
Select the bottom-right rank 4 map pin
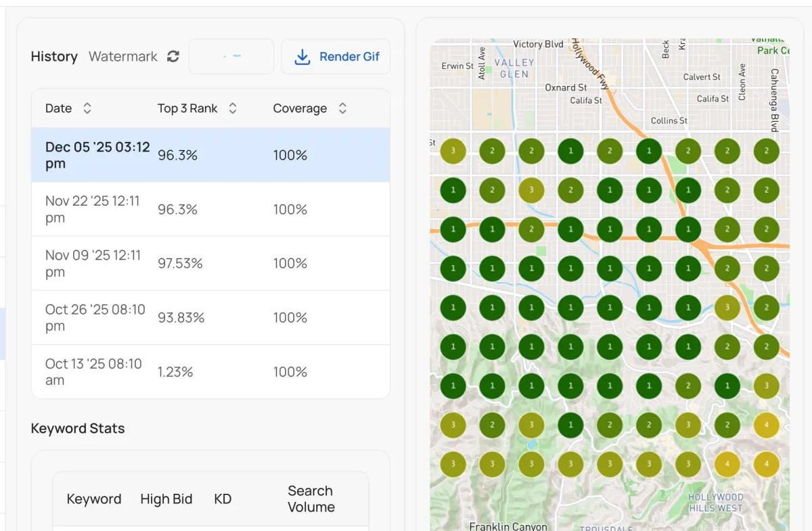click(767, 465)
